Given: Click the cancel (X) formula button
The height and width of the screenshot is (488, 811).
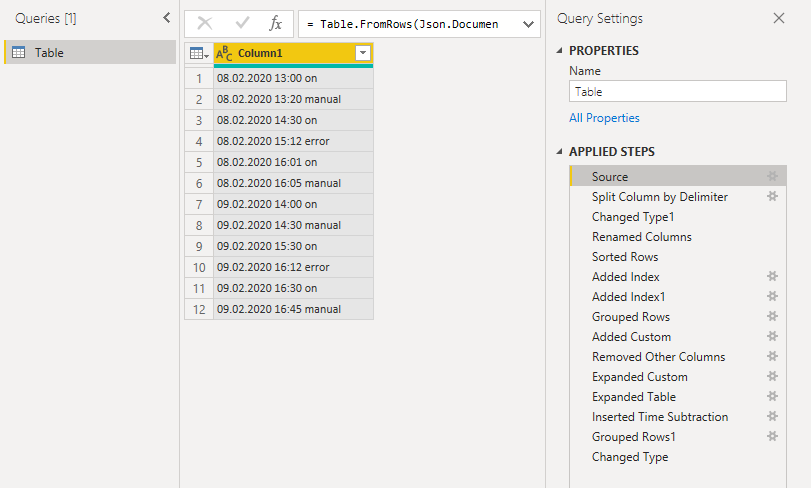Looking at the screenshot, I should click(205, 23).
